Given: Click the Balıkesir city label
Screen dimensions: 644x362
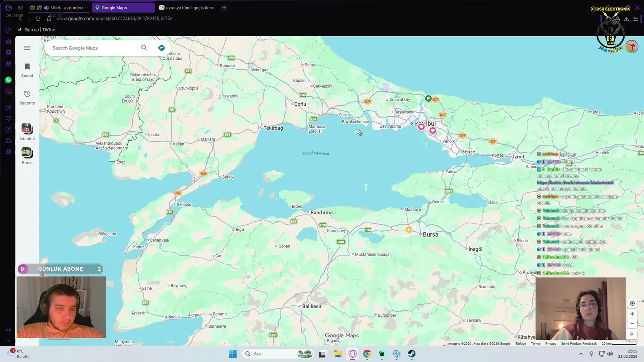Looking at the screenshot, I should click(x=312, y=306).
